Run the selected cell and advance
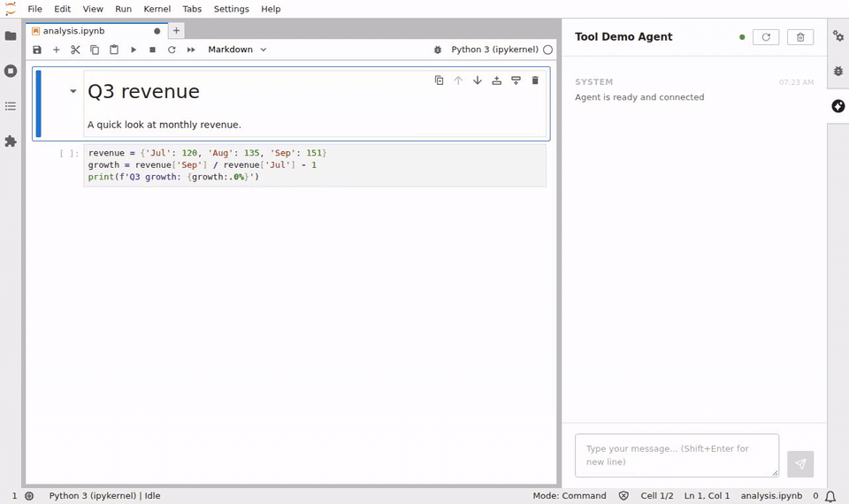 134,50
